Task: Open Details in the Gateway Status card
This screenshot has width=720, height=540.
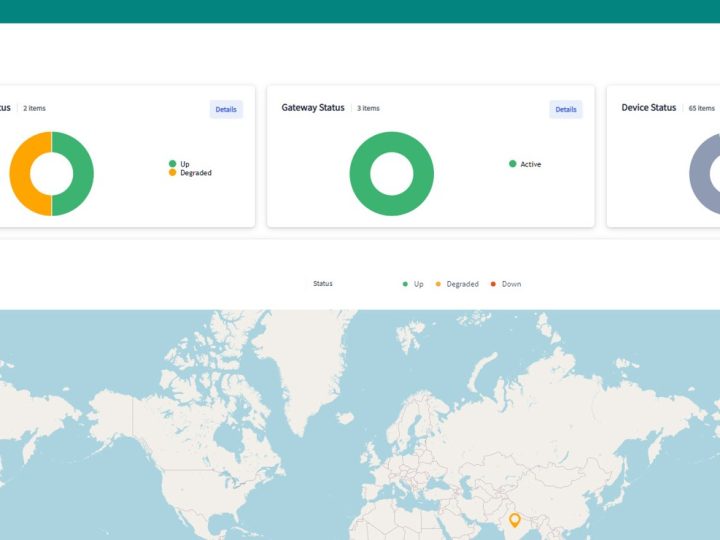Action: 566,109
